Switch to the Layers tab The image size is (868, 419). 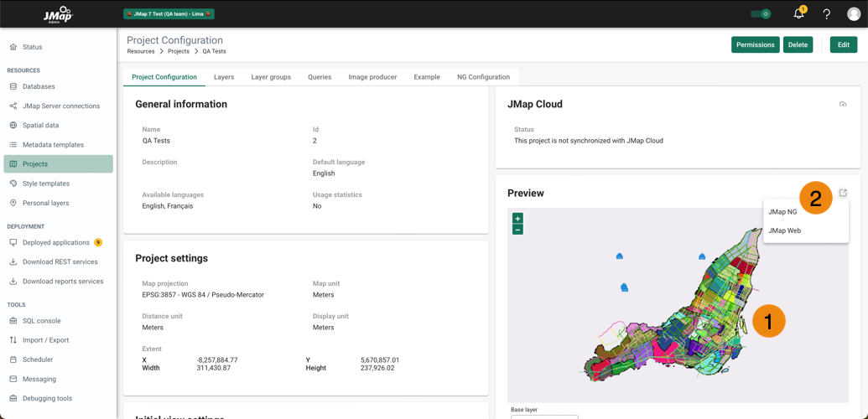pos(224,77)
